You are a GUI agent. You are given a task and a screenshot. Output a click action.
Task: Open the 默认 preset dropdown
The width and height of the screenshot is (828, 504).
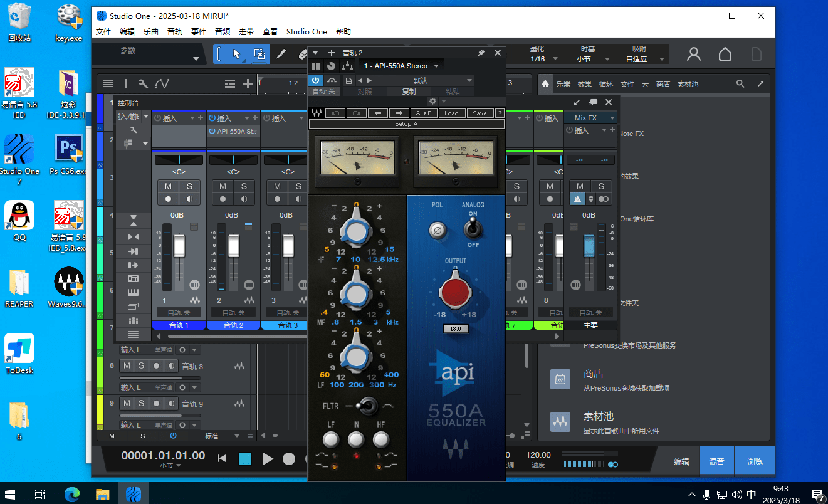pos(424,80)
